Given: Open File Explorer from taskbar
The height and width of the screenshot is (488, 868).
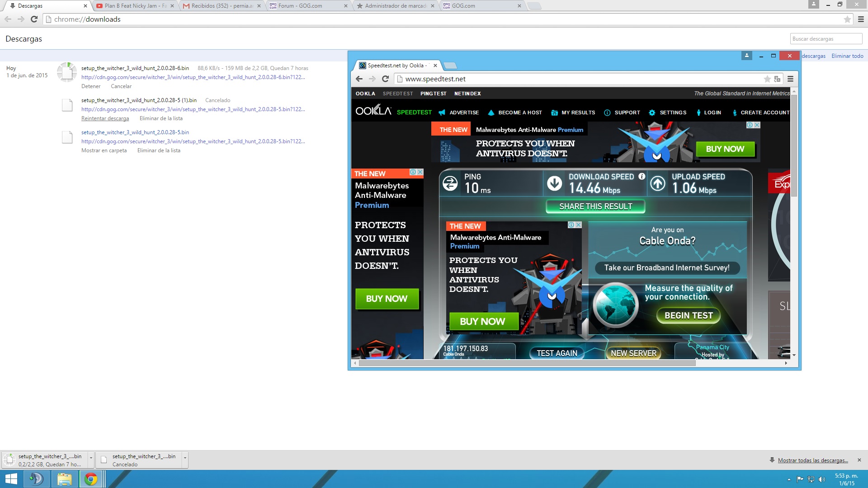Looking at the screenshot, I should (64, 479).
